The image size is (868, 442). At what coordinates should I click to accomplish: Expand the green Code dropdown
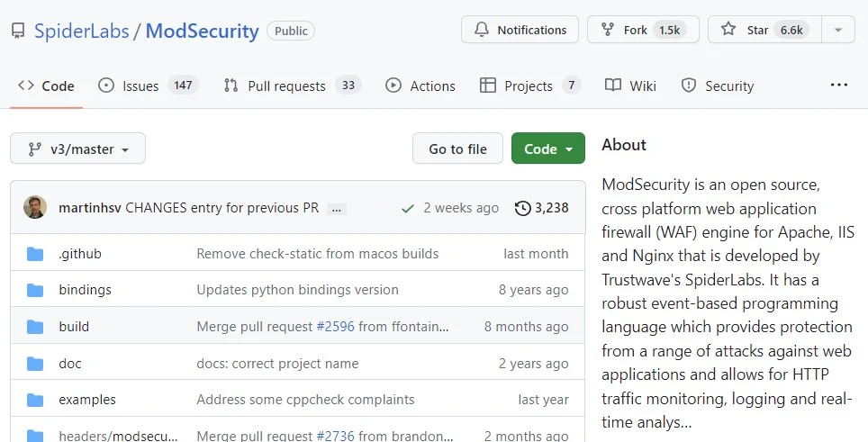(x=548, y=149)
